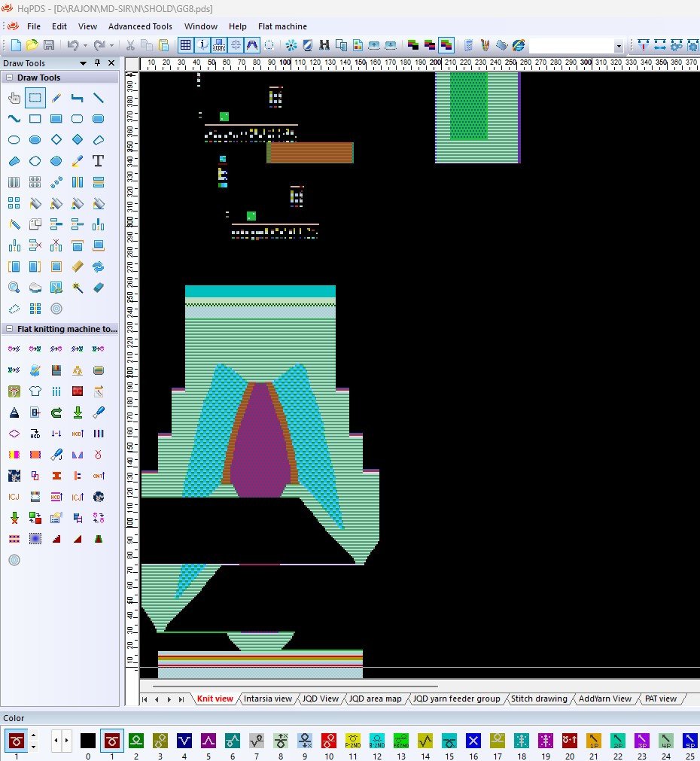Switch to the Intarsia view tab
Image resolution: width=700 pixels, height=761 pixels.
point(267,699)
